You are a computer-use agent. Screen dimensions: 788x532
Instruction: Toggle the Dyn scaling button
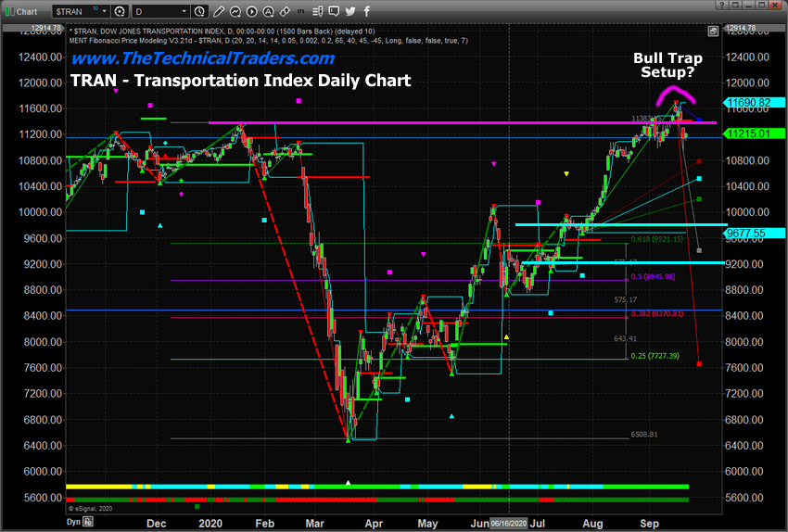point(73,522)
